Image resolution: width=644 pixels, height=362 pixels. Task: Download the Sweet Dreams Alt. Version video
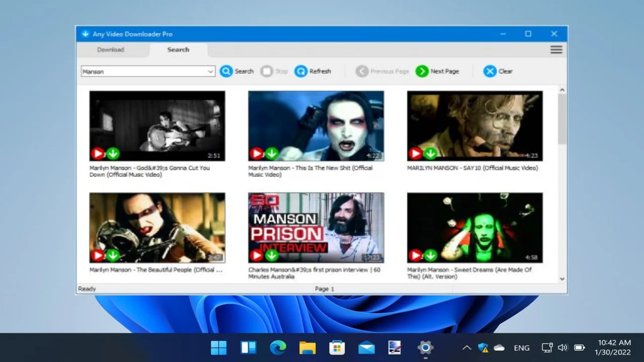pyautogui.click(x=430, y=255)
